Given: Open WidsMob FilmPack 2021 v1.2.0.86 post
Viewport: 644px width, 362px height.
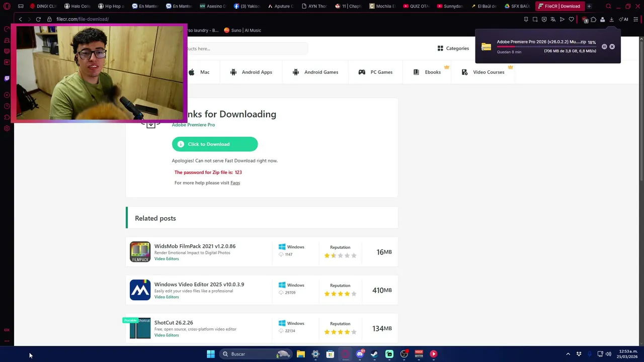Looking at the screenshot, I should tap(195, 246).
